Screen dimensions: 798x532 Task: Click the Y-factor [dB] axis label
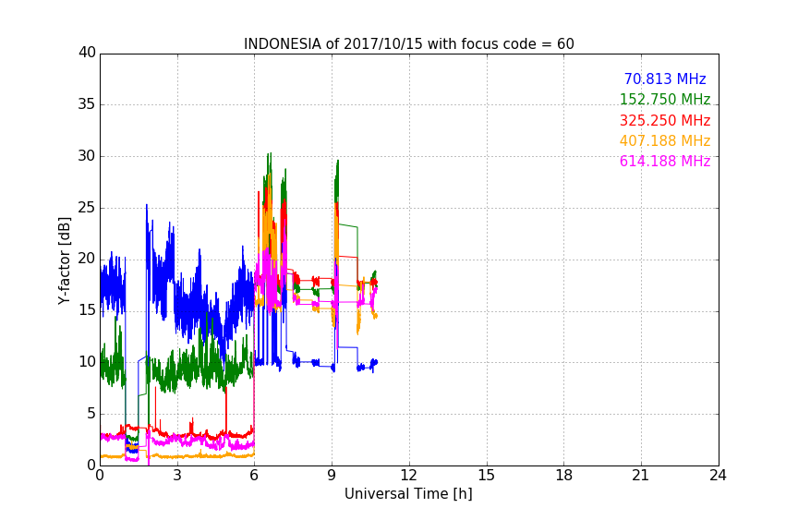point(64,260)
